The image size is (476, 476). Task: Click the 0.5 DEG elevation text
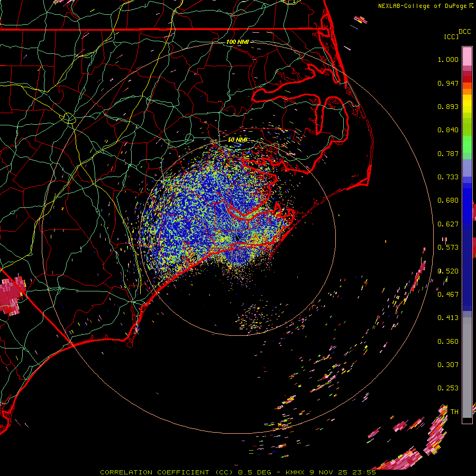[x=255, y=472]
